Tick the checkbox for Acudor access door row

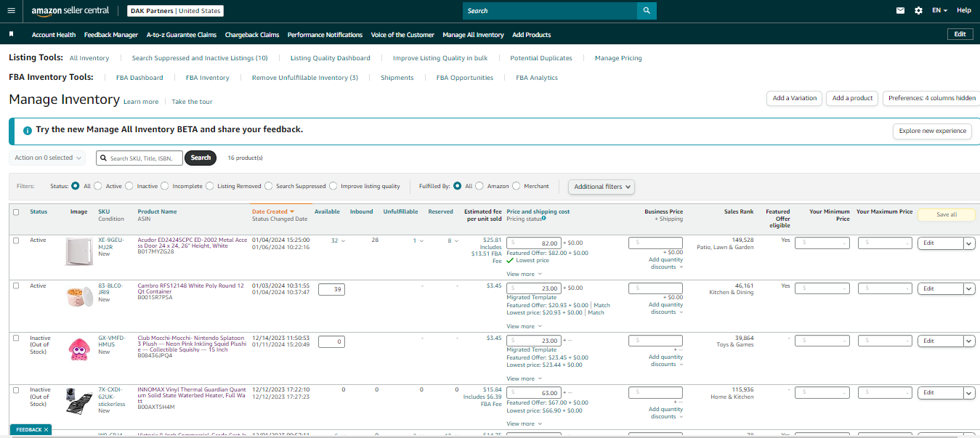click(x=16, y=240)
